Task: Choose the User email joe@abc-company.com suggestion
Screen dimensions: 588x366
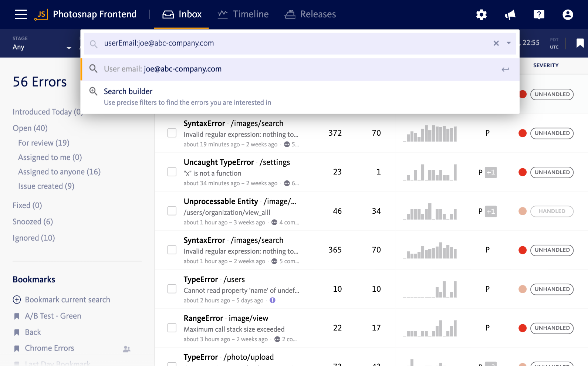Action: [300, 69]
